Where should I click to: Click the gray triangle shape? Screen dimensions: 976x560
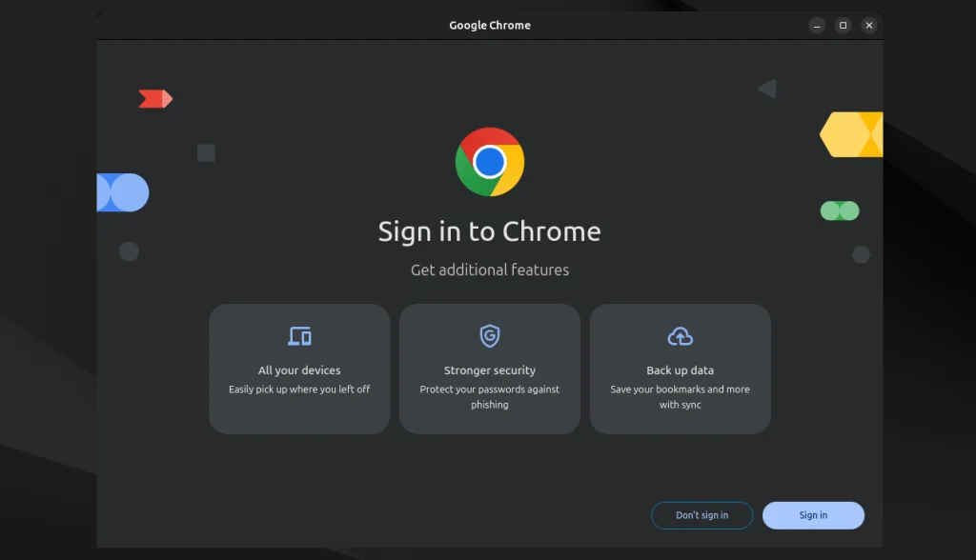[767, 90]
